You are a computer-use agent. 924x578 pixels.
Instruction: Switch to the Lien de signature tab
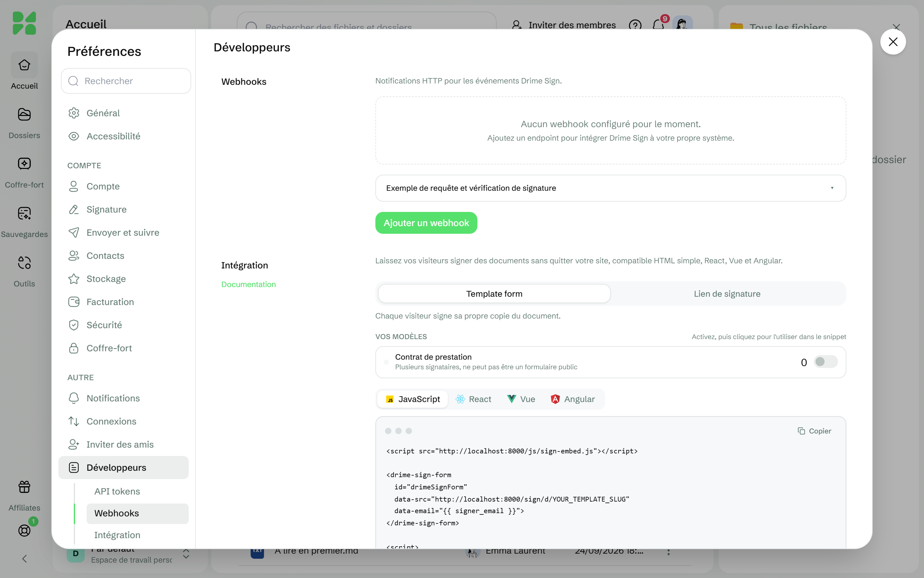coord(727,293)
